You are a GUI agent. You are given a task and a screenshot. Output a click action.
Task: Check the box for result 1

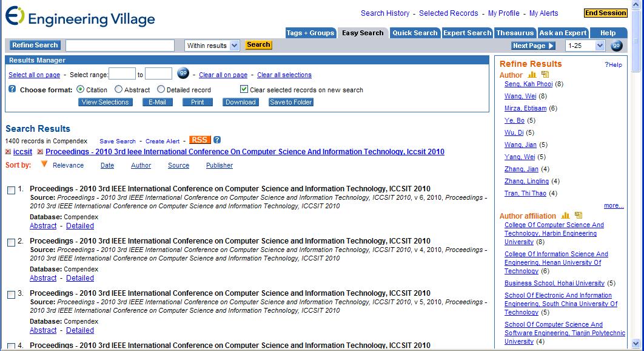point(11,190)
